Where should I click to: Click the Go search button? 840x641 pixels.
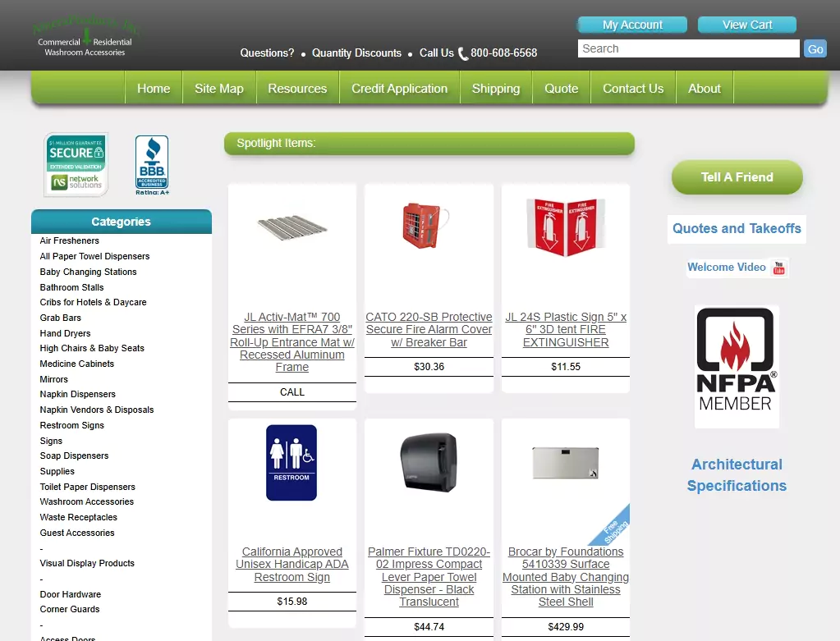(815, 48)
